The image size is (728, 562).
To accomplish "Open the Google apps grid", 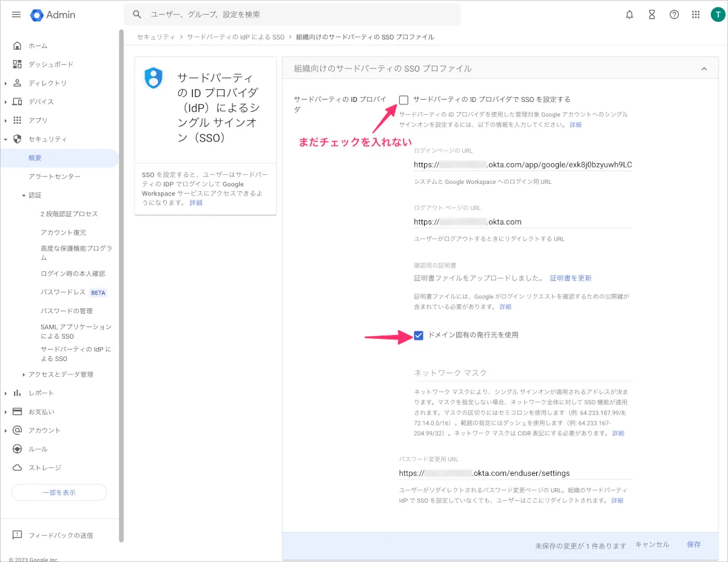I will (x=696, y=15).
